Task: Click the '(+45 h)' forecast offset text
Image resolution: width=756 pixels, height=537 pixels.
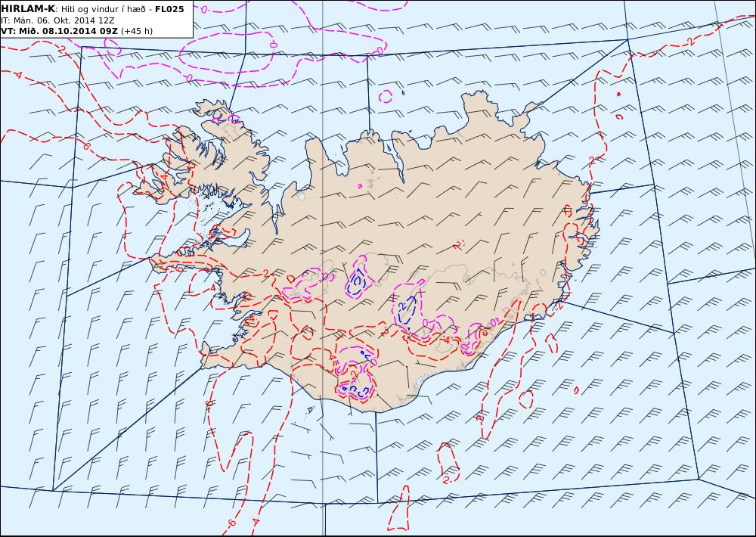Action: click(136, 31)
